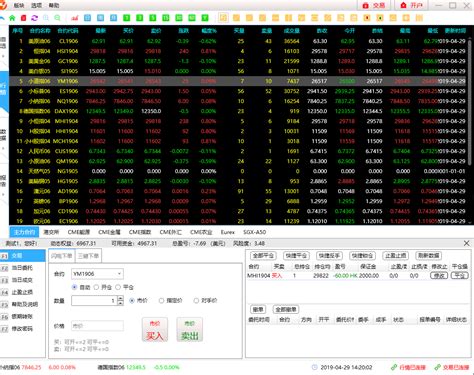Screen dimensions: 474x375
Task: Click the green home icon in toolbar
Action: [x=12, y=18]
